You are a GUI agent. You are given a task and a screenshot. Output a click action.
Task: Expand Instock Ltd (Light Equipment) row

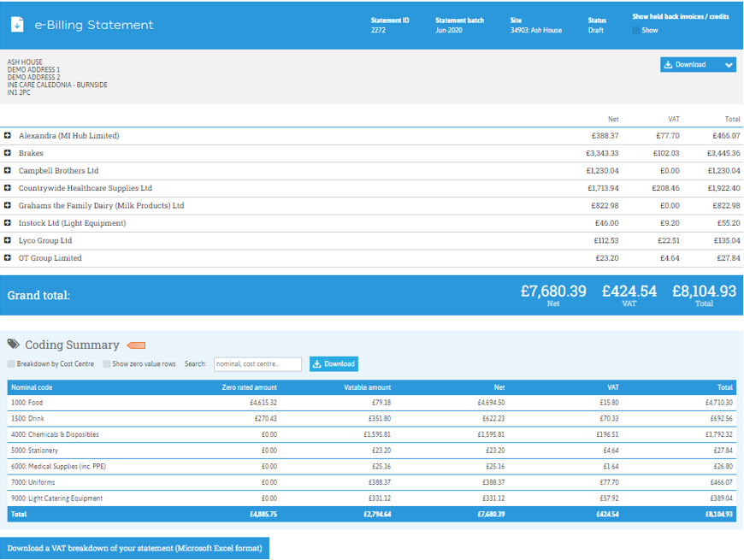pyautogui.click(x=8, y=223)
